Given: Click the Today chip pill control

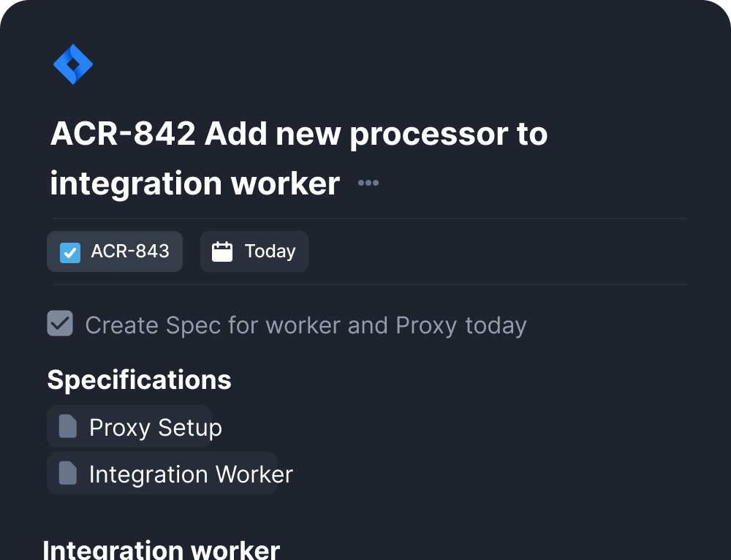Looking at the screenshot, I should pos(254,251).
